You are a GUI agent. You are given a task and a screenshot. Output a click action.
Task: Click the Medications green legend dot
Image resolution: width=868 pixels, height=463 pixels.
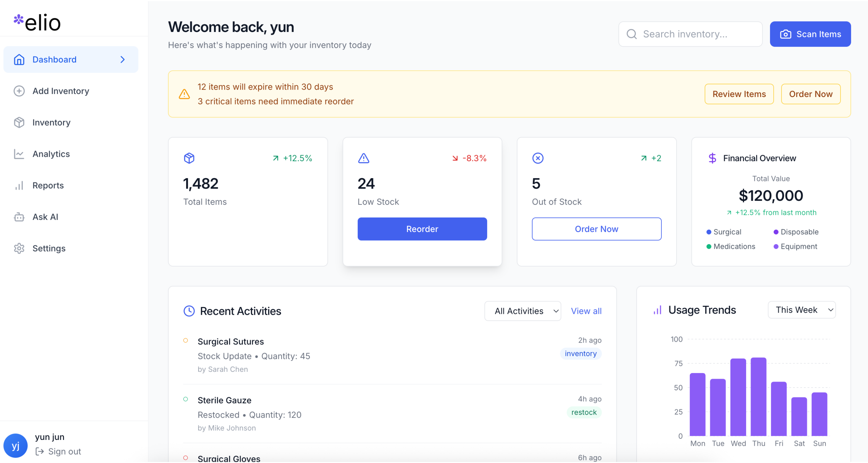click(x=709, y=246)
